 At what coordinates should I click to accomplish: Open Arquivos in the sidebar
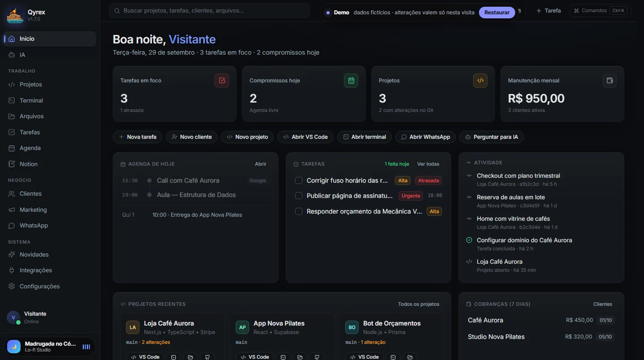tap(50, 116)
